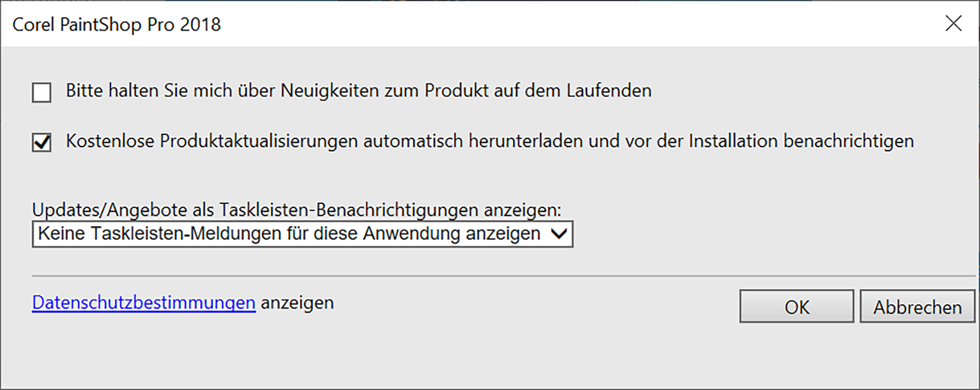Uncheck the automatic product updates checkbox
Viewport: 980px width, 390px height.
42,143
